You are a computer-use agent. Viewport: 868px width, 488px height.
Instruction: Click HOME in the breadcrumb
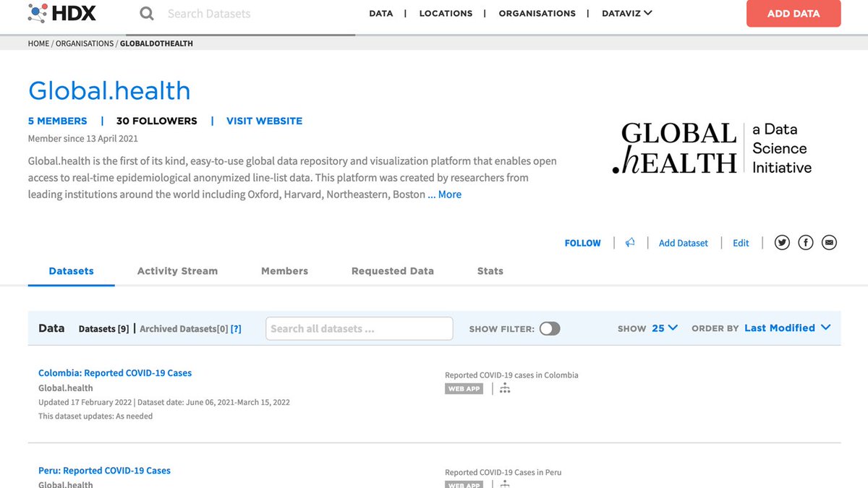click(x=38, y=43)
